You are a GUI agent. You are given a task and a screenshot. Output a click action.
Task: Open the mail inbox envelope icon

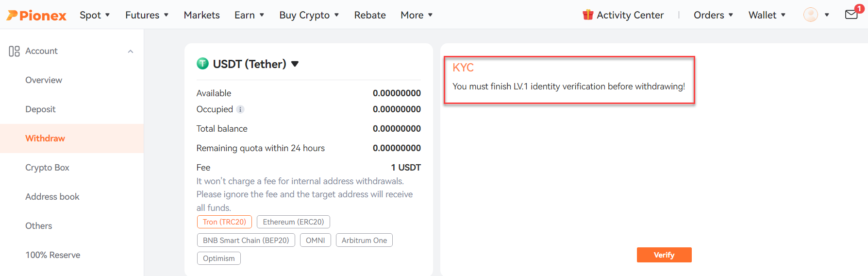(851, 15)
